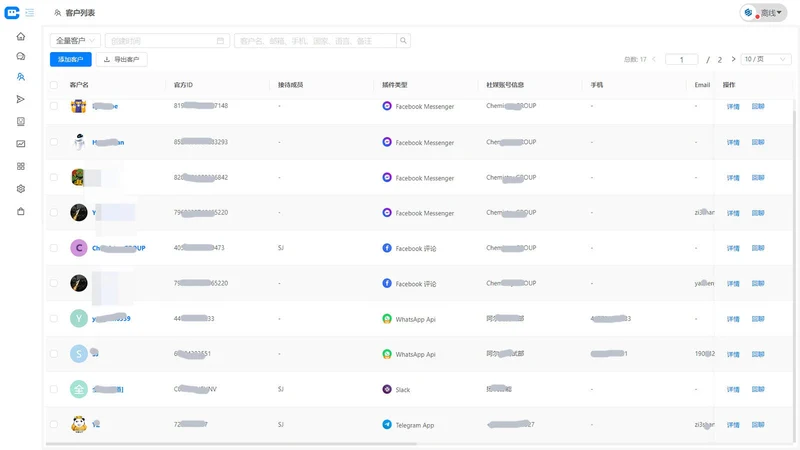800x450 pixels.
Task: Click the 接待成员 column header
Action: (290, 85)
